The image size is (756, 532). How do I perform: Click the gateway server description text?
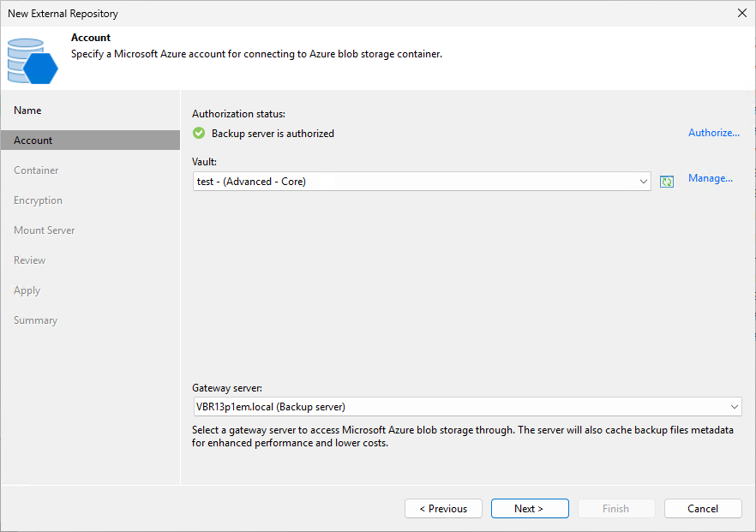click(462, 436)
